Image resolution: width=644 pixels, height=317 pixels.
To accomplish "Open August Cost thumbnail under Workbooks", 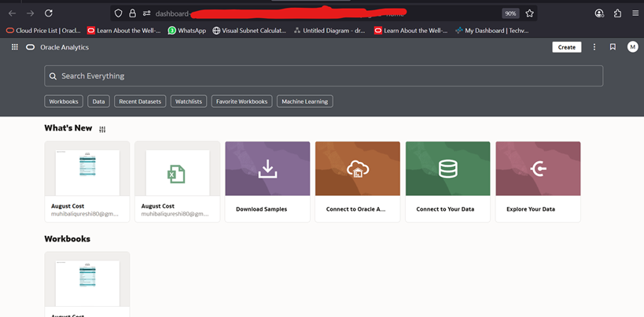I will (87, 283).
